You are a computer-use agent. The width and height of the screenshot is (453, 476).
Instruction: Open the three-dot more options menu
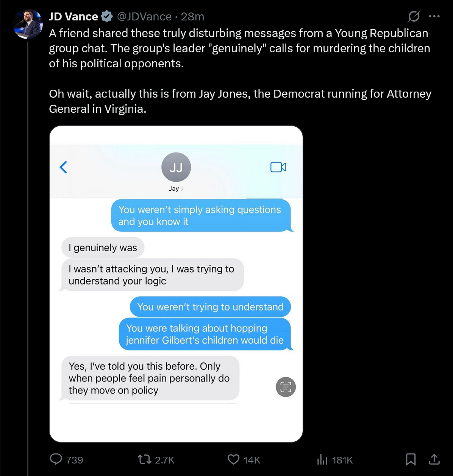tap(434, 16)
